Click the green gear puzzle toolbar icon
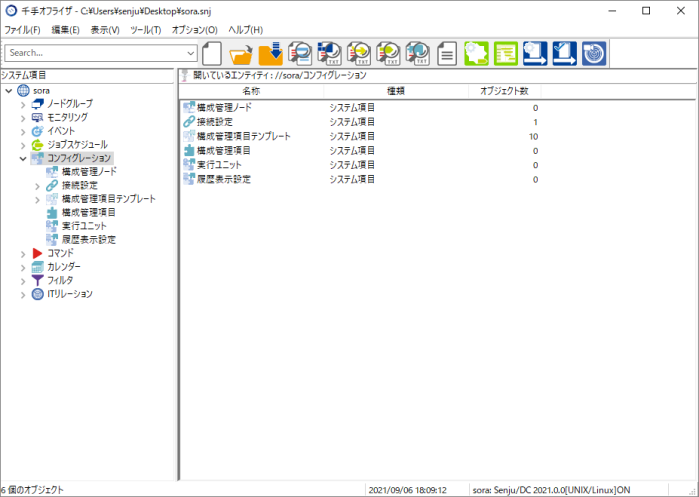The width and height of the screenshot is (699, 497). point(476,53)
